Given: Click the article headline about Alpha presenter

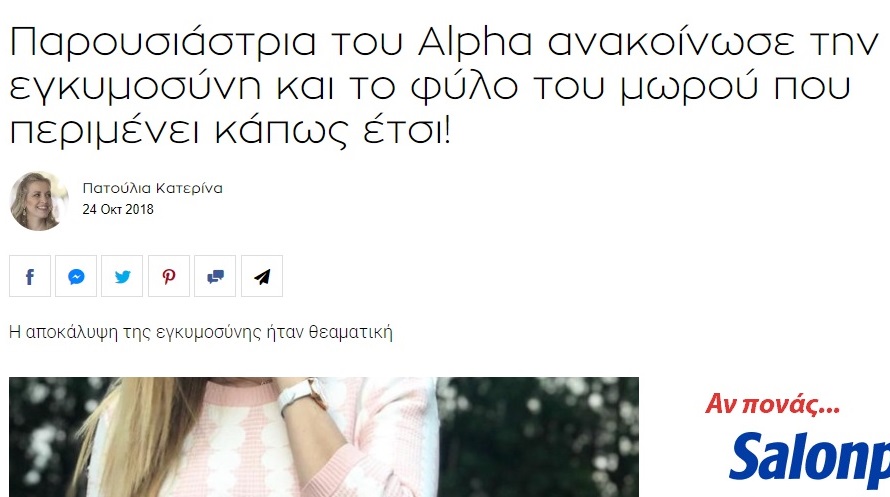Looking at the screenshot, I should click(444, 86).
